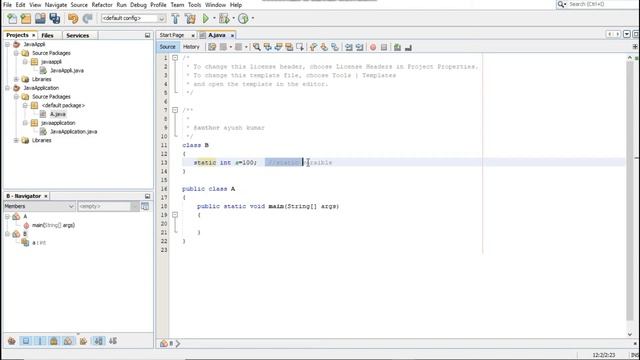Collapse the code fold at line 7
The width and height of the screenshot is (640, 360).
(x=175, y=110)
